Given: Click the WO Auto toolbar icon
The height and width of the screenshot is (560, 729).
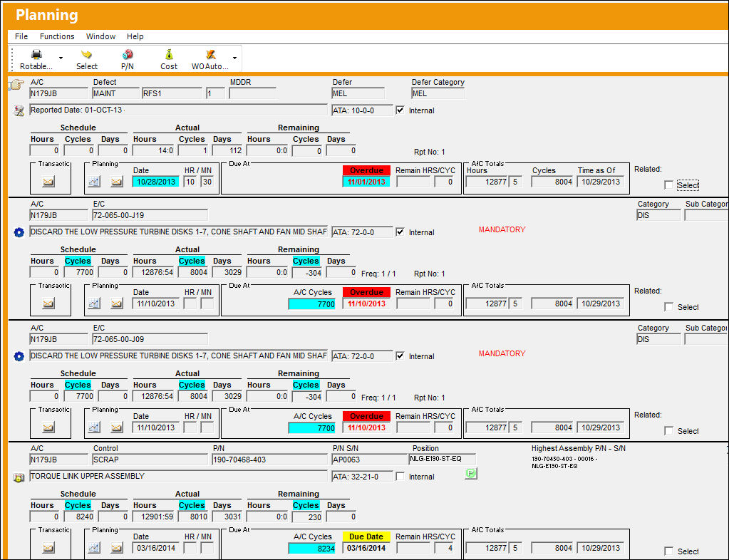Looking at the screenshot, I should click(211, 54).
